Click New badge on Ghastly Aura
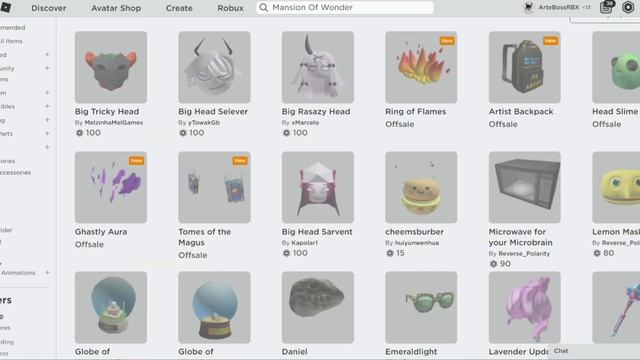 (x=136, y=161)
